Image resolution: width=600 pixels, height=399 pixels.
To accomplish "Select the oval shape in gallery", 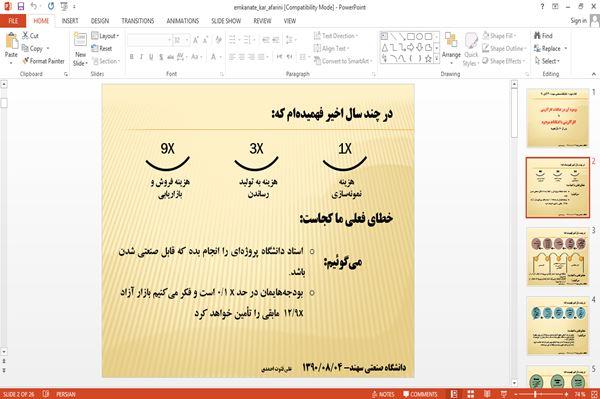I will (x=420, y=37).
